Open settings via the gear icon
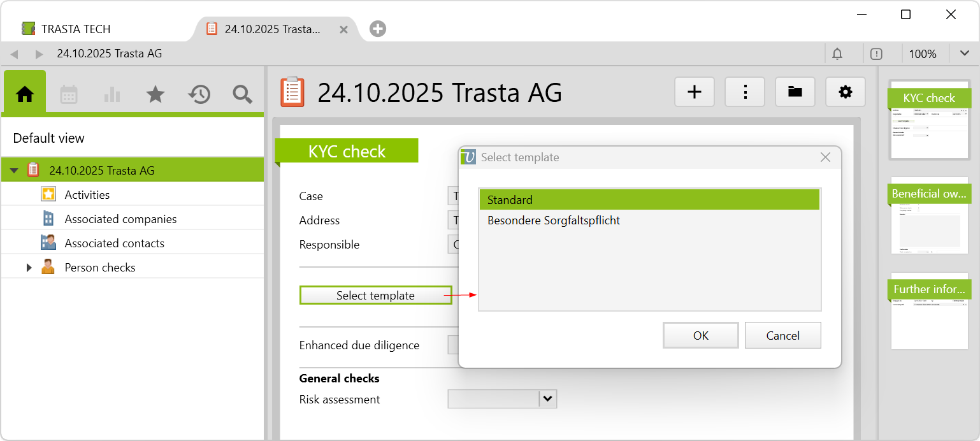This screenshot has width=980, height=441. (x=846, y=92)
